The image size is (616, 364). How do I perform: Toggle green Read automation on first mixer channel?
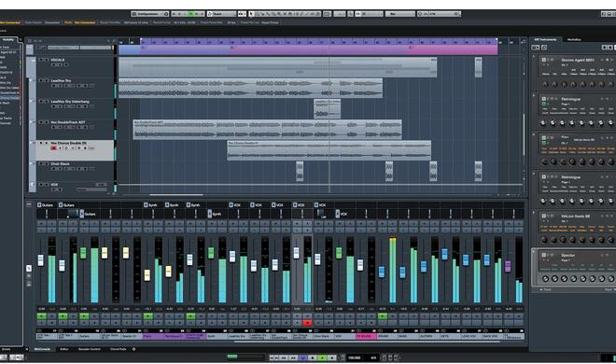(41, 316)
